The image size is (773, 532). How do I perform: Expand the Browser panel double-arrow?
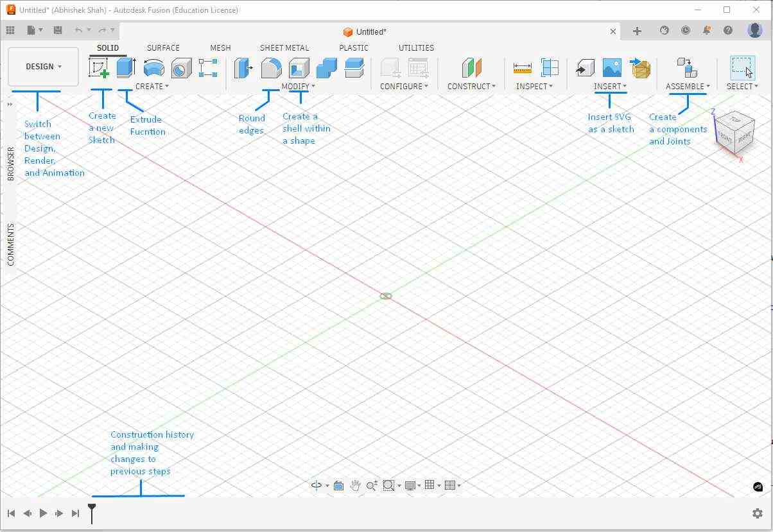point(10,104)
